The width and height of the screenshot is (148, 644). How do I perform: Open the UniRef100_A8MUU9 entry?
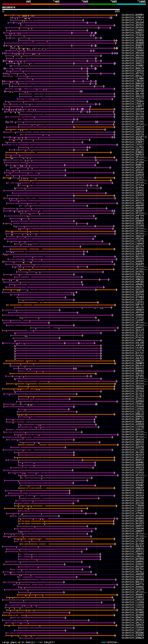(133, 208)
